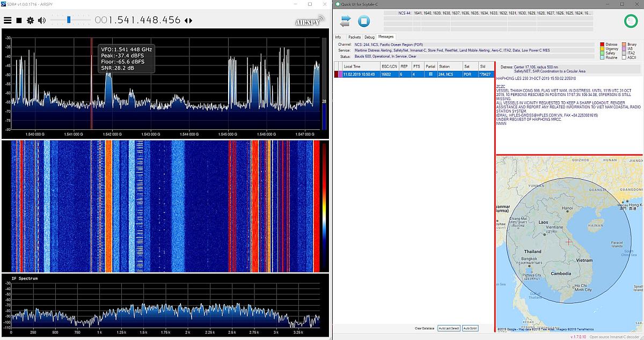Click the waterfall display orange signal band
The image size is (644, 340).
coord(109,206)
